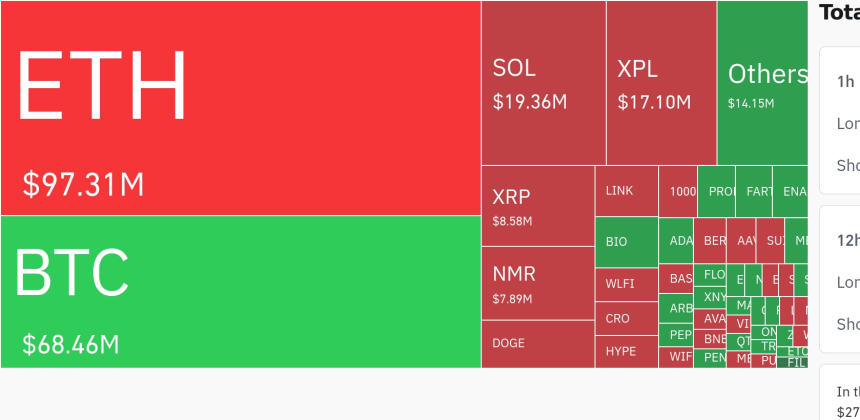Click the LINK tile

[x=626, y=191]
